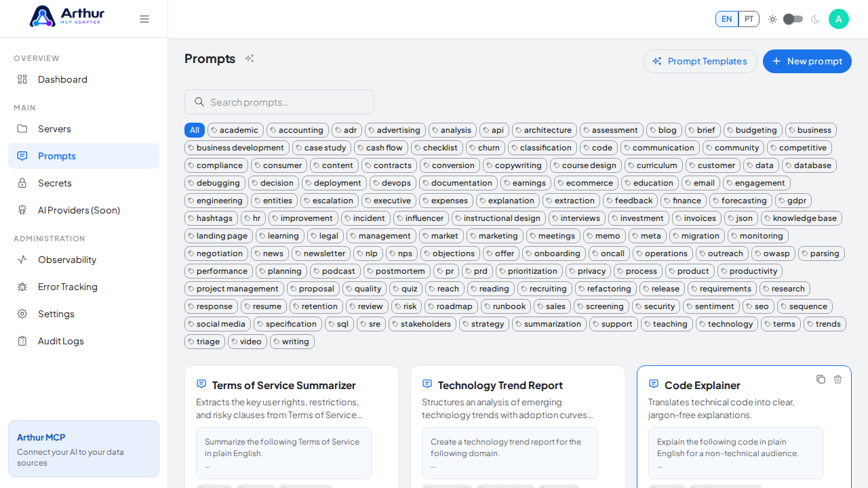Open Settings from the sidebar
868x488 pixels.
click(83, 314)
